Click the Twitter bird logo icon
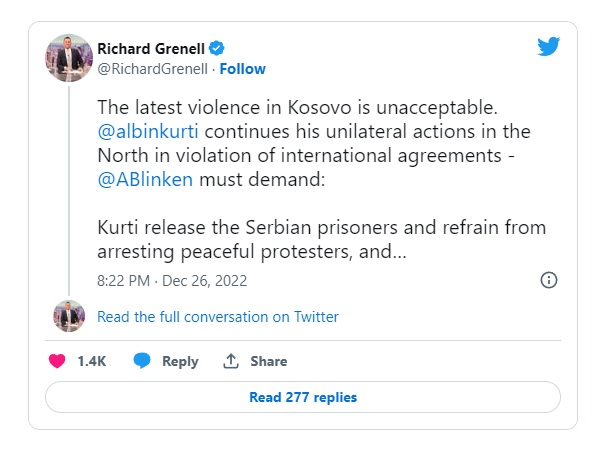This screenshot has width=599, height=462. [x=548, y=46]
